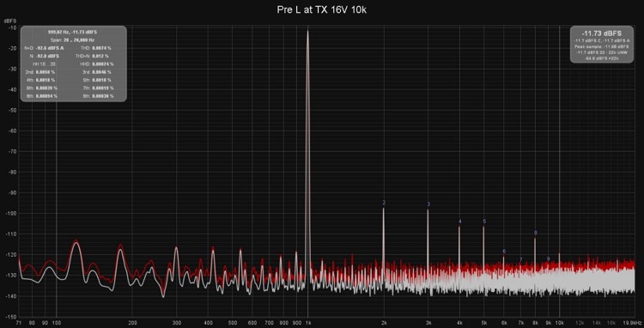Click the large '-11.73 dBFS' level readout
Image resolution: width=644 pixels, height=328 pixels.
coord(601,33)
